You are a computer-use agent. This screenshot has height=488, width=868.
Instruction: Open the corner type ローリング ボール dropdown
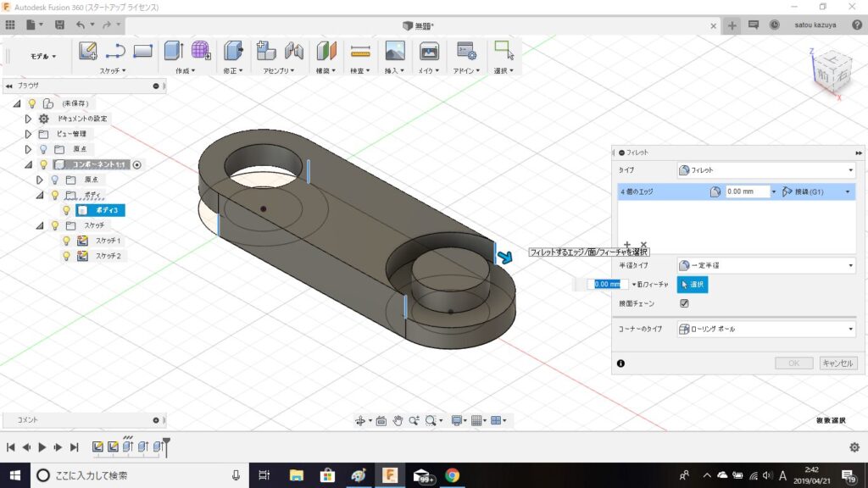point(766,329)
